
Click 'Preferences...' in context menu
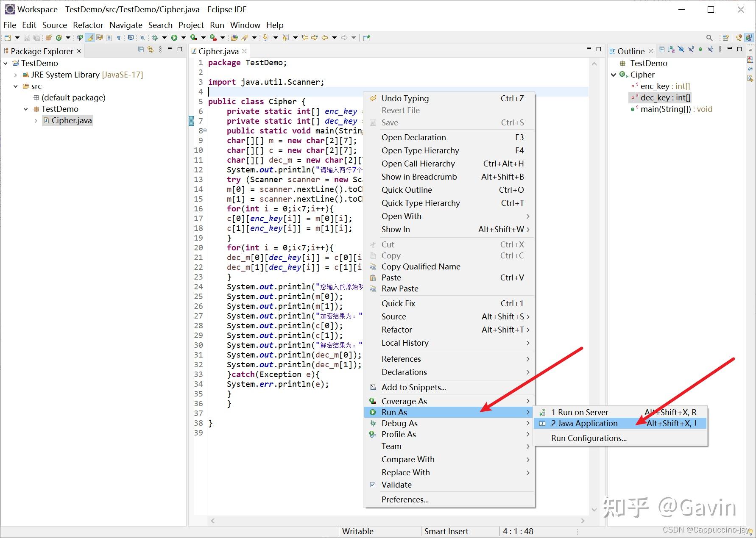click(x=405, y=499)
